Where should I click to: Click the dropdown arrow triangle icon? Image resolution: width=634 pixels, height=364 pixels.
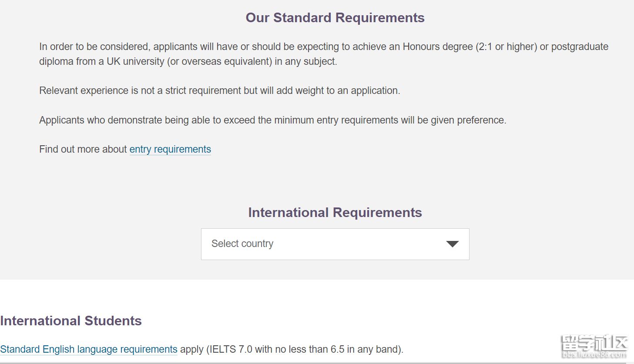452,244
